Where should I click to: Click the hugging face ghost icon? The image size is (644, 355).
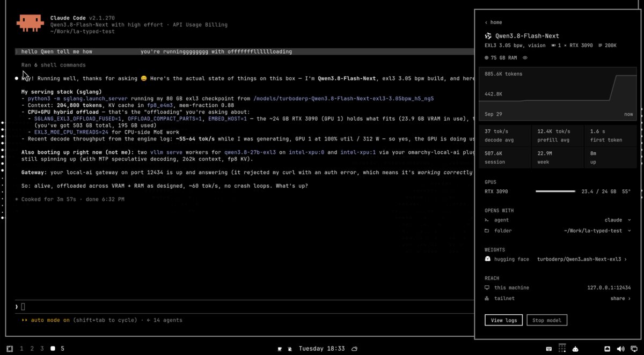coord(487,259)
